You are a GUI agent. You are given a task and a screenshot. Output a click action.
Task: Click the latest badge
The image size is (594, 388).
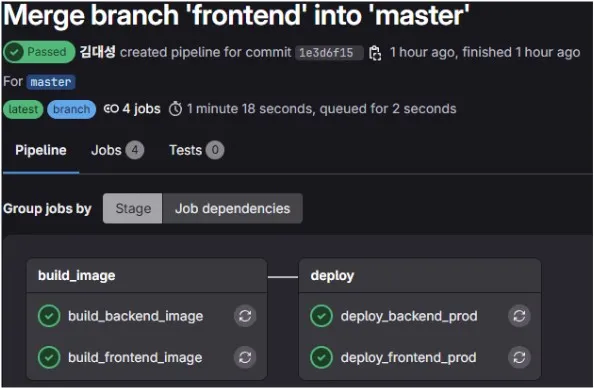[23, 110]
